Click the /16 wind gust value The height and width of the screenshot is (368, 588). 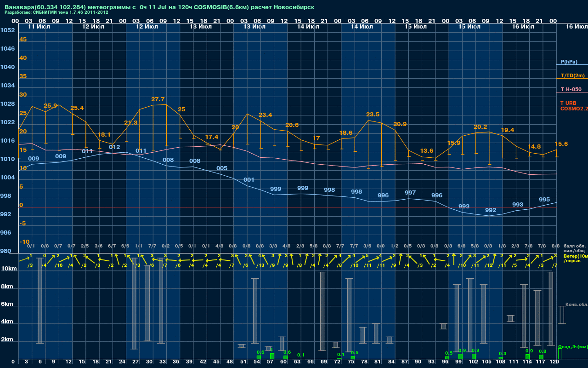point(59,265)
